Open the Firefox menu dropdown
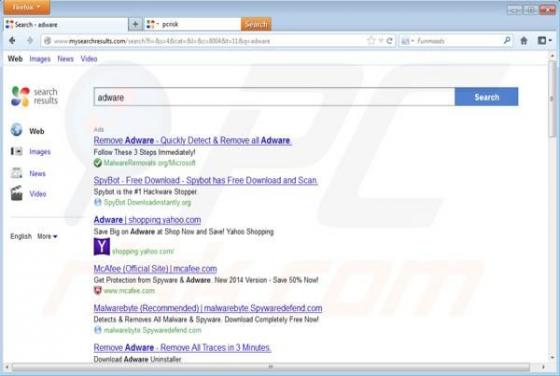560x376 pixels. (26, 7)
